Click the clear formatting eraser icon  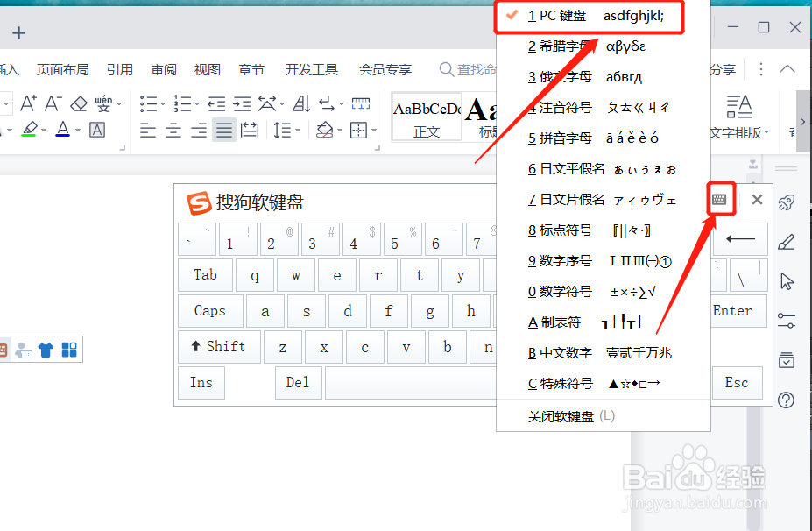pos(77,103)
